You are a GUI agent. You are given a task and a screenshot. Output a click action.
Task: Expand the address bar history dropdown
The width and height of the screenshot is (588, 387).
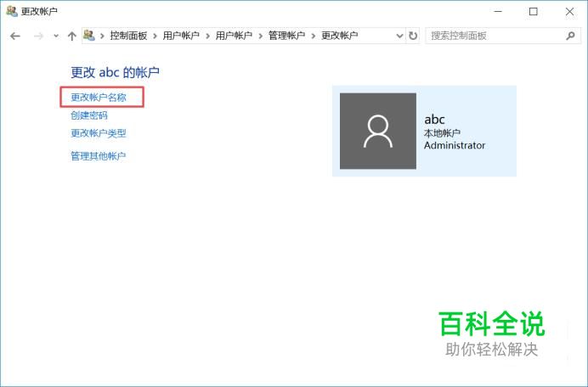click(399, 36)
